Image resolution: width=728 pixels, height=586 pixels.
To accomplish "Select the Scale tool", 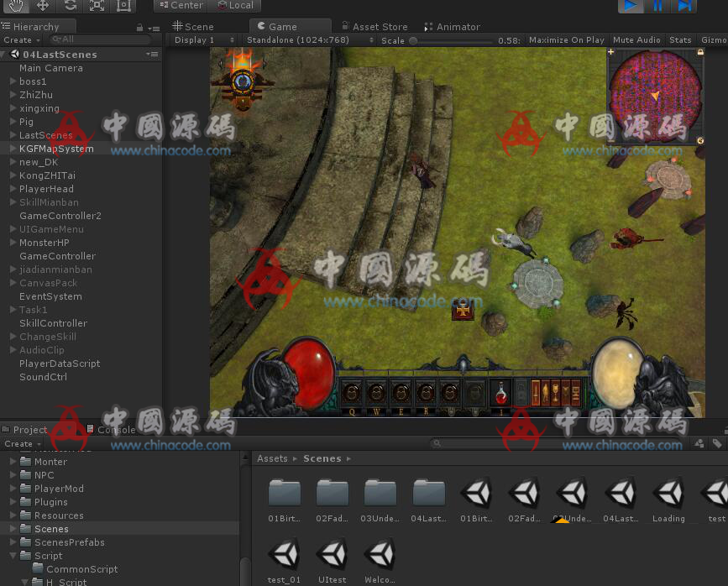I will pyautogui.click(x=97, y=5).
